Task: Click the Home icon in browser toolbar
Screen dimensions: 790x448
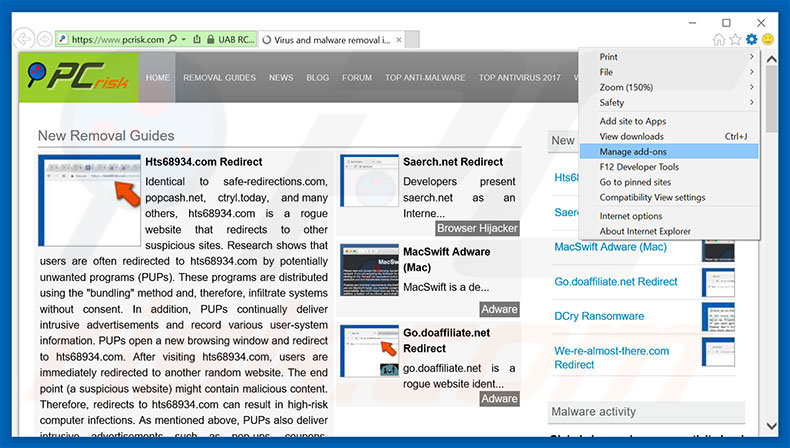Action: [719, 40]
